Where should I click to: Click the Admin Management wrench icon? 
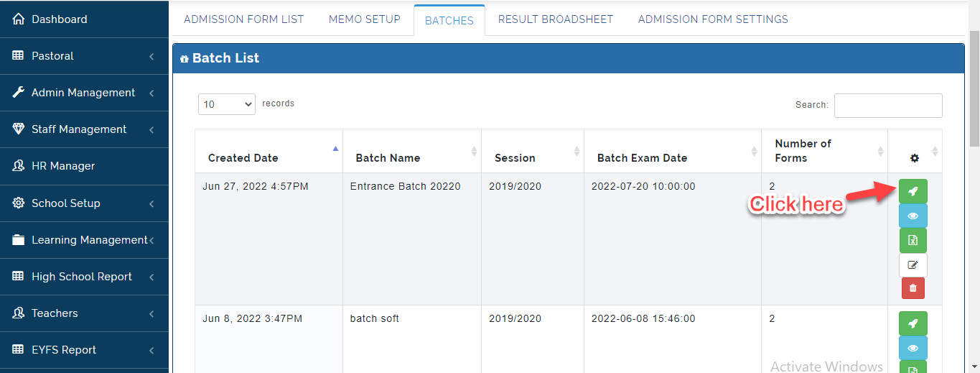point(19,93)
